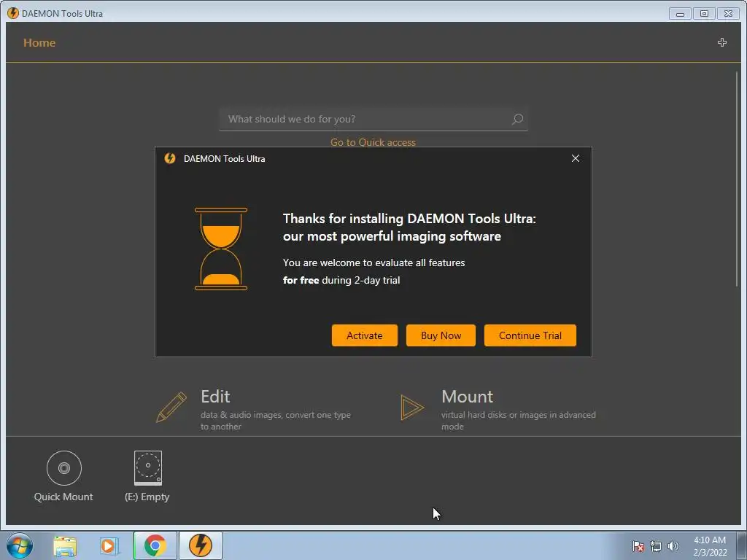Click the Quick Mount label

click(63, 497)
